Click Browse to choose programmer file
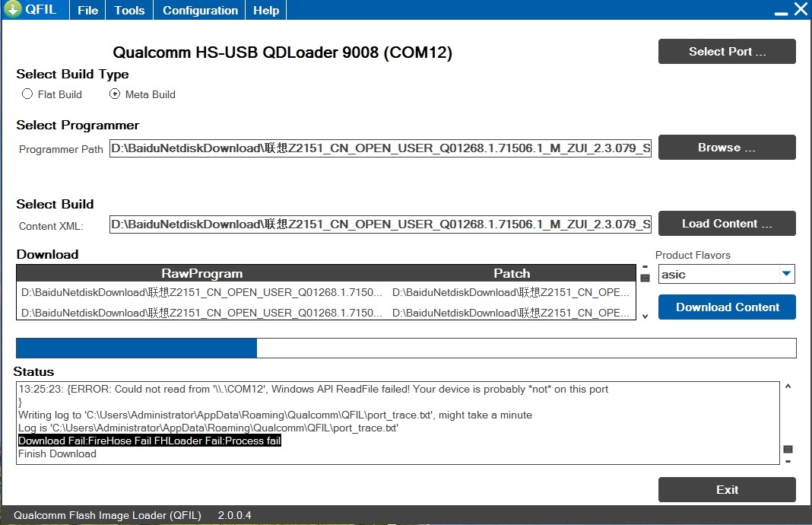Screen dimensions: 812x525 point(727,147)
